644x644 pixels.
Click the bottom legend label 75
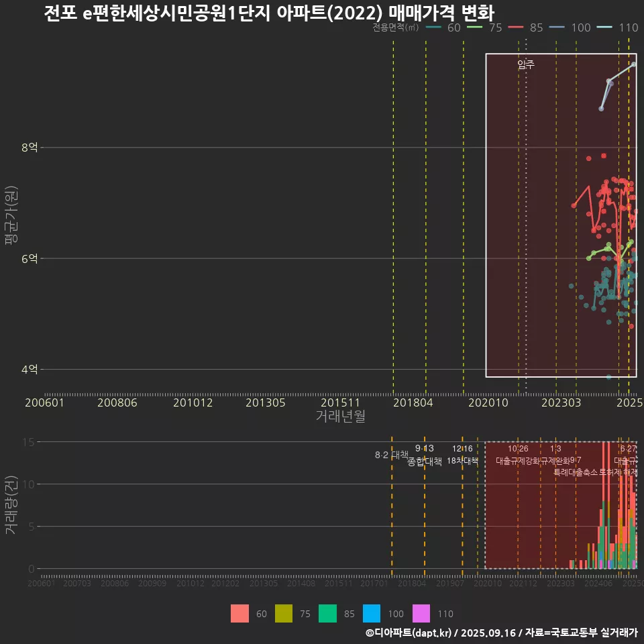pos(305,614)
